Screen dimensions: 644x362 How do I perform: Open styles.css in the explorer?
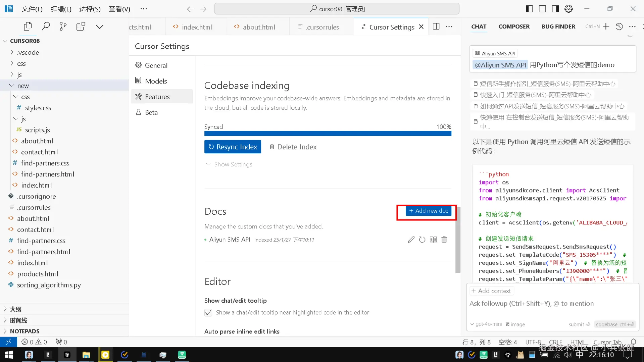pos(38,108)
